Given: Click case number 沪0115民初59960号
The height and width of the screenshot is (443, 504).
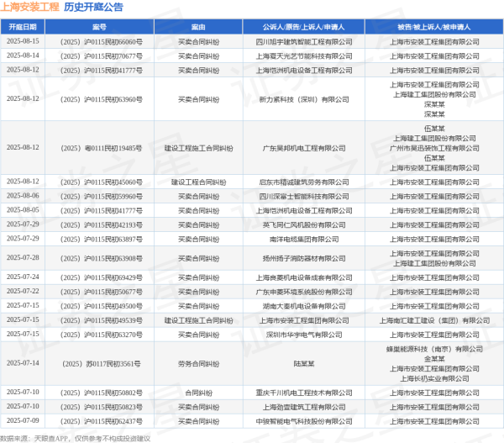Looking at the screenshot, I should coord(102,197).
